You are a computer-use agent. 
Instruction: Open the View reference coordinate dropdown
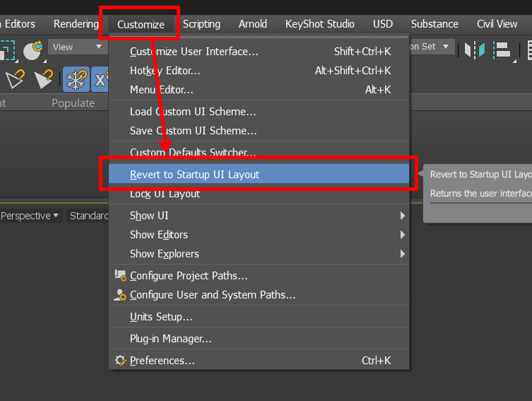point(77,47)
